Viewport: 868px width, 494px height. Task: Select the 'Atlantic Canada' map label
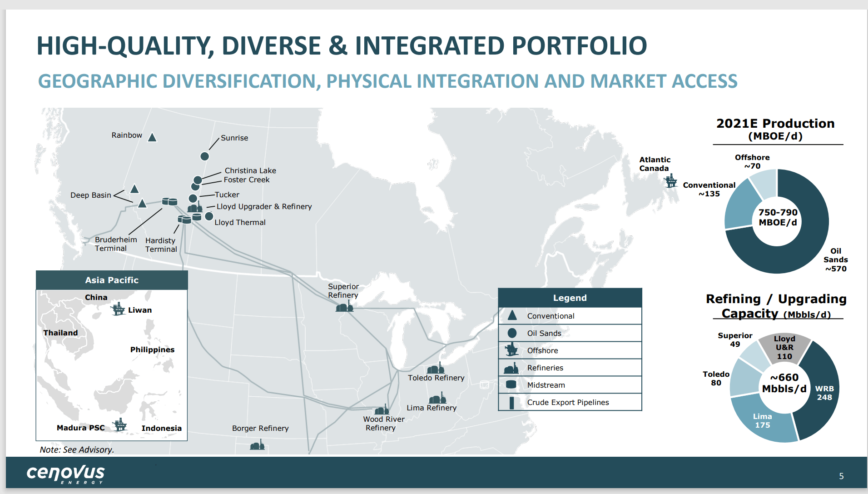pos(655,164)
